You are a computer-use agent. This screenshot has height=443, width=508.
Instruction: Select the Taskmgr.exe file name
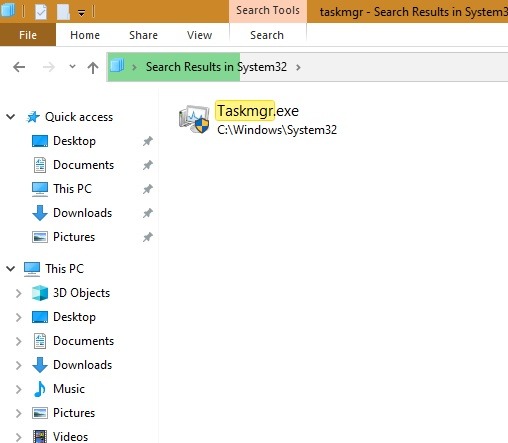[x=258, y=111]
